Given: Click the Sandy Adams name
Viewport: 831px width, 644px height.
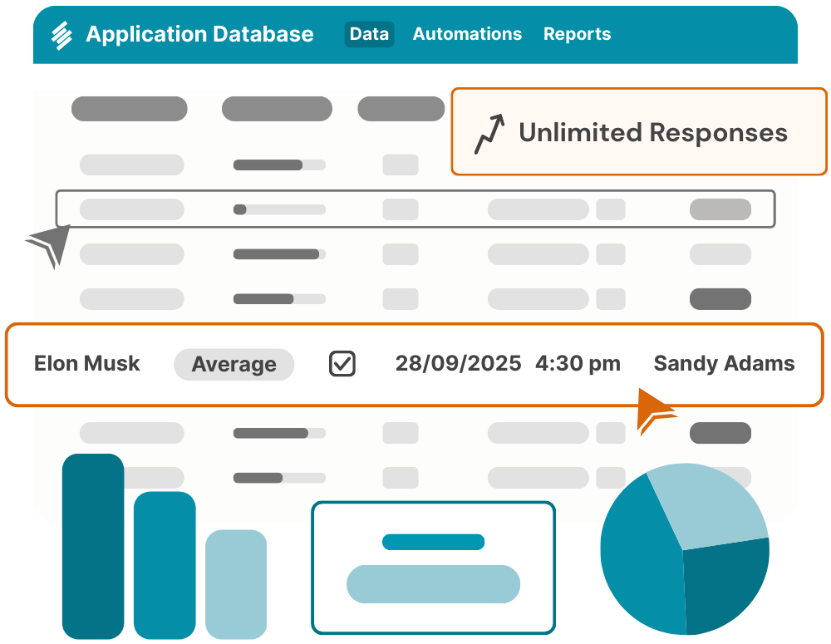Looking at the screenshot, I should pos(724,363).
